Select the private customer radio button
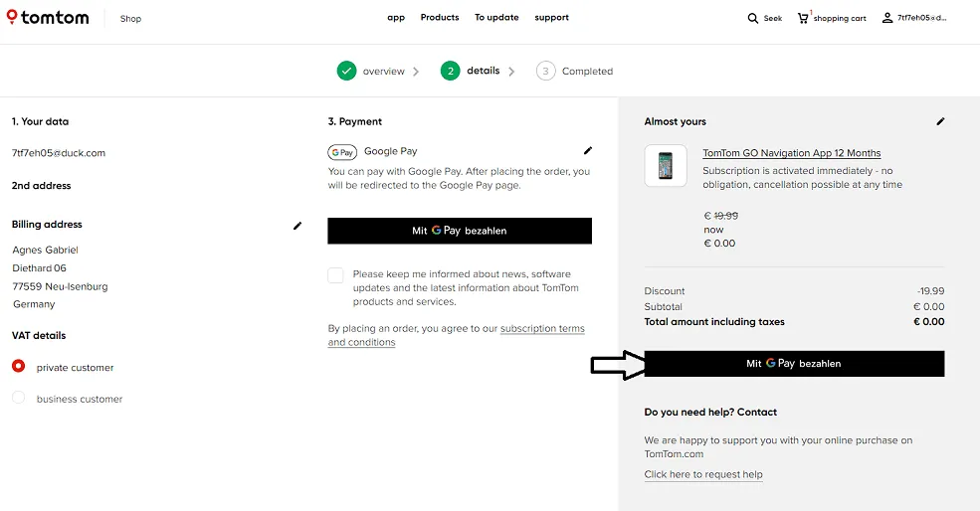 (19, 367)
